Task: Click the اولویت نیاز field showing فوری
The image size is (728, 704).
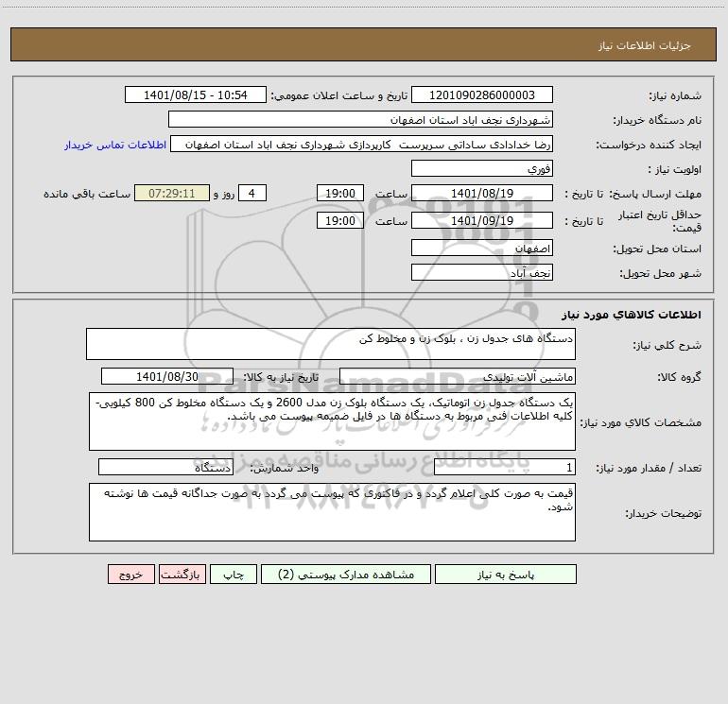Action: [x=481, y=168]
